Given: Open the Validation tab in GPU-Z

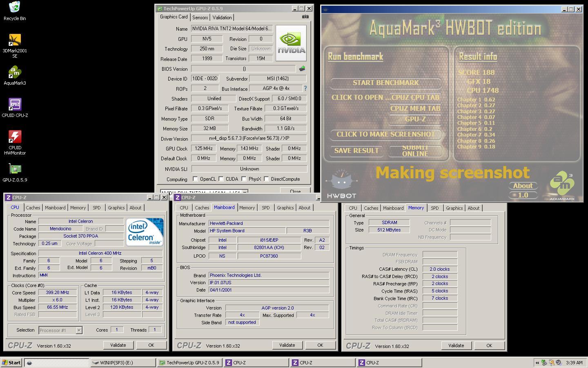Looking at the screenshot, I should (x=222, y=17).
